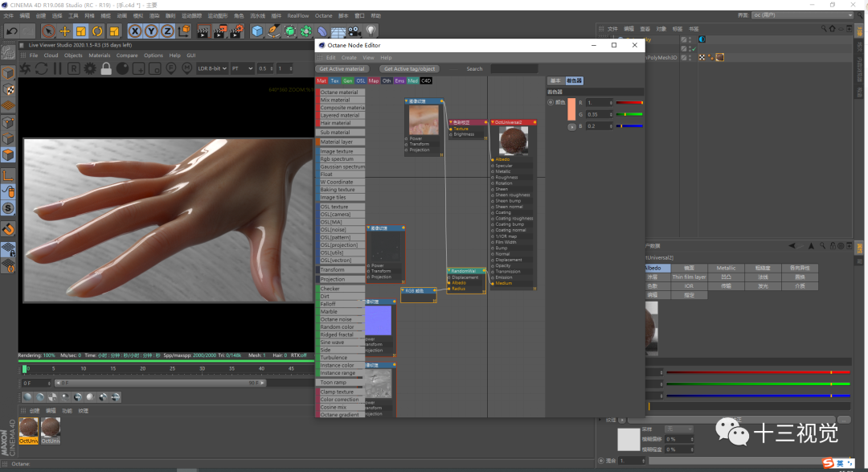Click Color correction in node list
The image size is (868, 472).
point(341,400)
